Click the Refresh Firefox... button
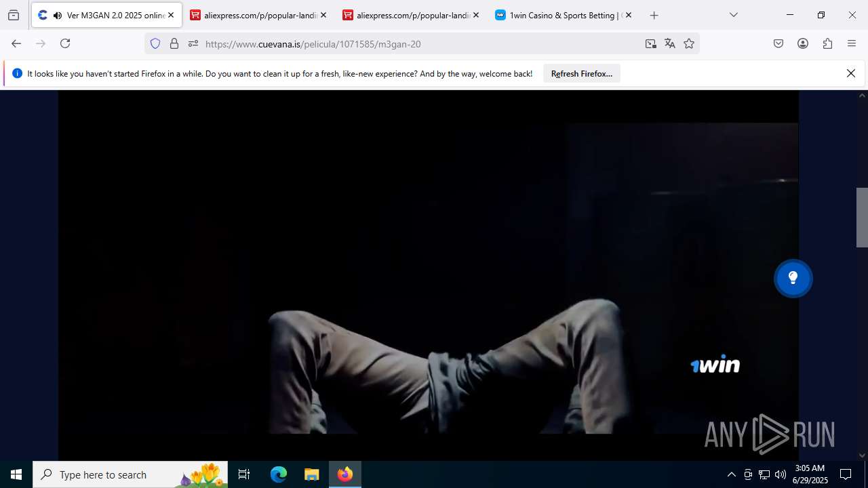 click(x=582, y=73)
